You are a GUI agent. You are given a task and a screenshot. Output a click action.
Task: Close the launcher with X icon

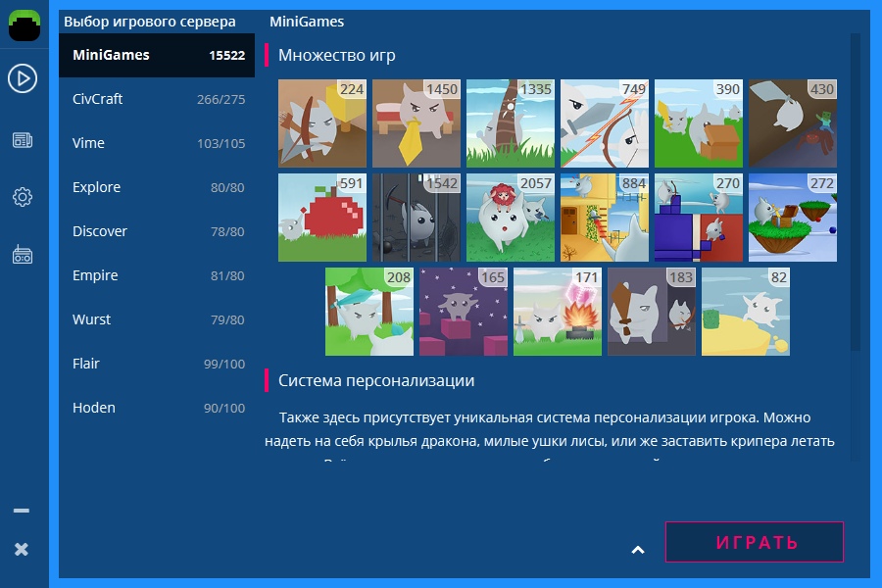click(x=22, y=549)
